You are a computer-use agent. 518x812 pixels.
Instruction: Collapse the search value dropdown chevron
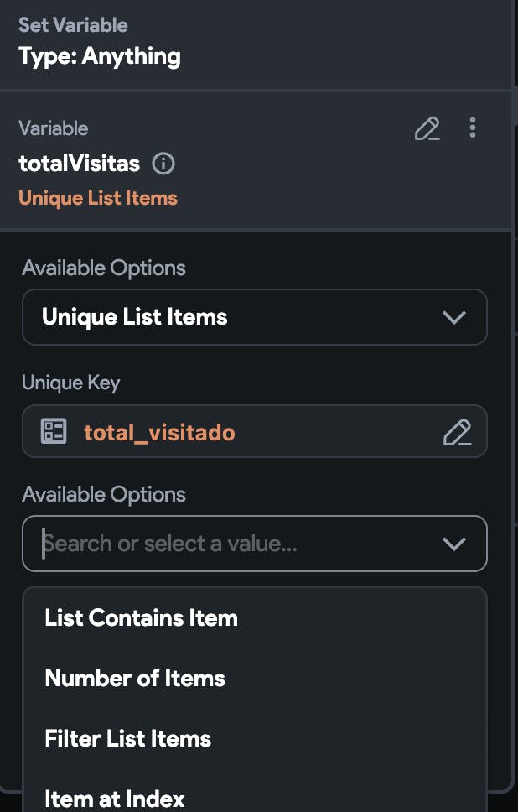point(453,544)
